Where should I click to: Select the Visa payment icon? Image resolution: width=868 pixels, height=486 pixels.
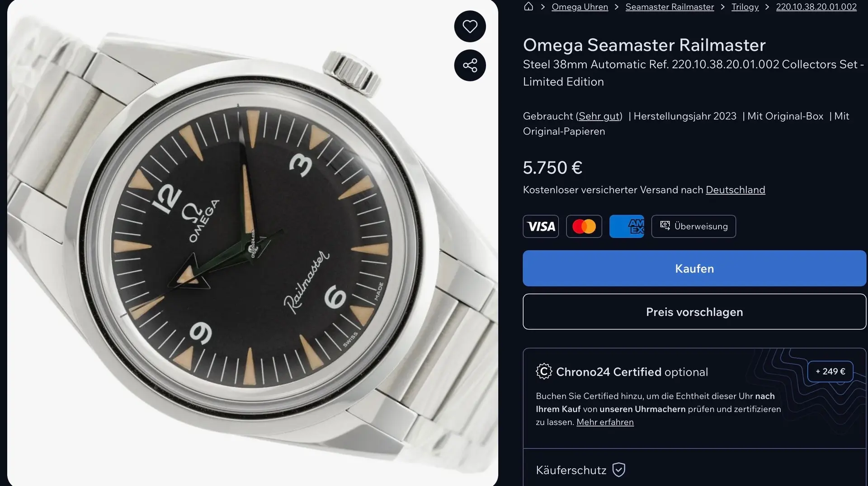(x=541, y=226)
